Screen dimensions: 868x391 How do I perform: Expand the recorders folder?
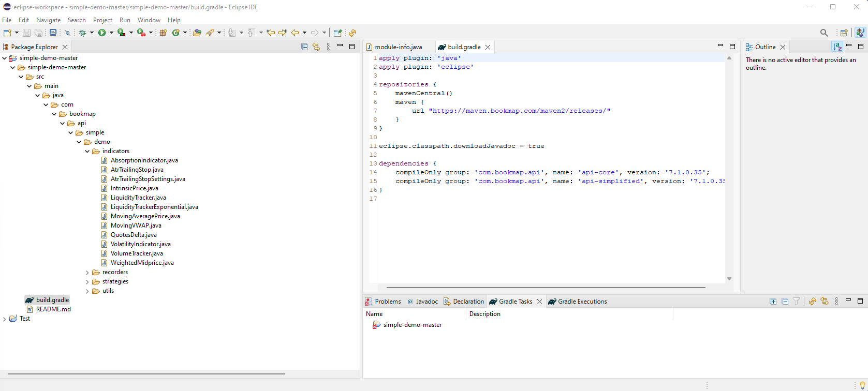tap(87, 273)
